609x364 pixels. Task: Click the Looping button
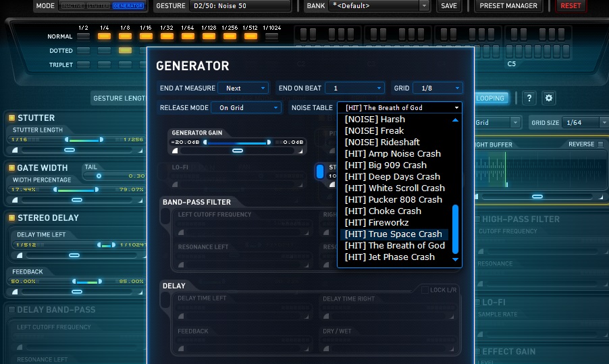[490, 99]
